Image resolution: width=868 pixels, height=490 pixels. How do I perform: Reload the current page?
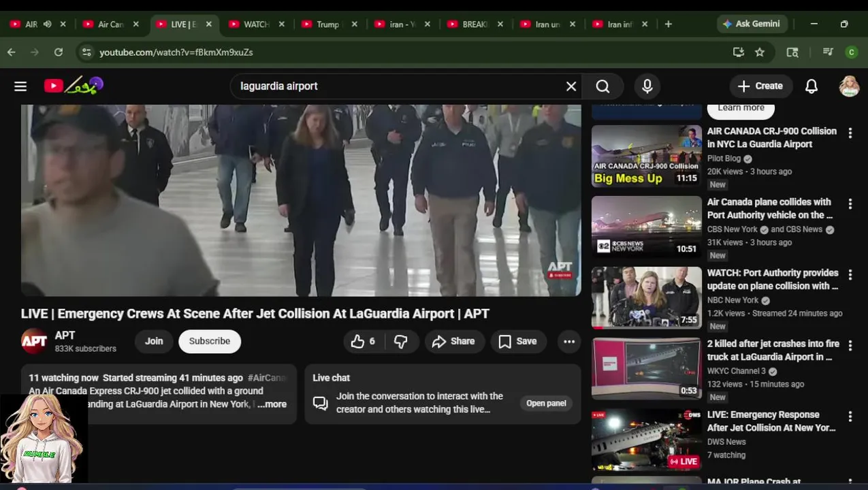59,52
